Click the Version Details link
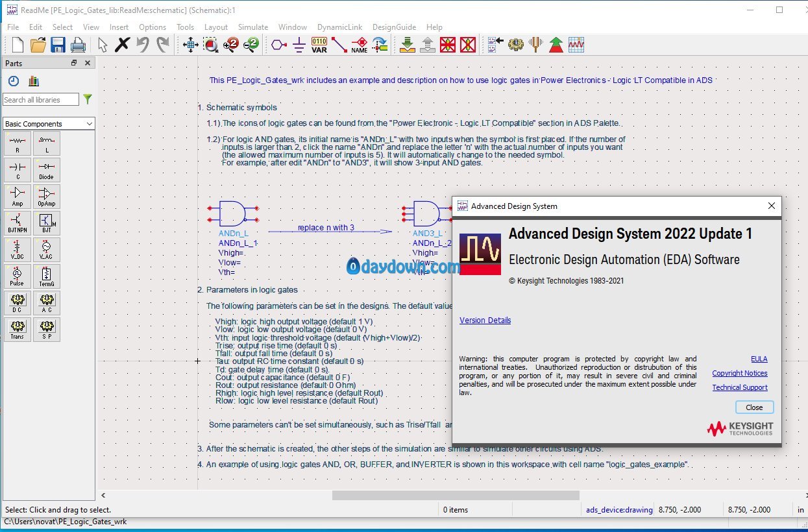This screenshot has width=808, height=532. pos(485,320)
